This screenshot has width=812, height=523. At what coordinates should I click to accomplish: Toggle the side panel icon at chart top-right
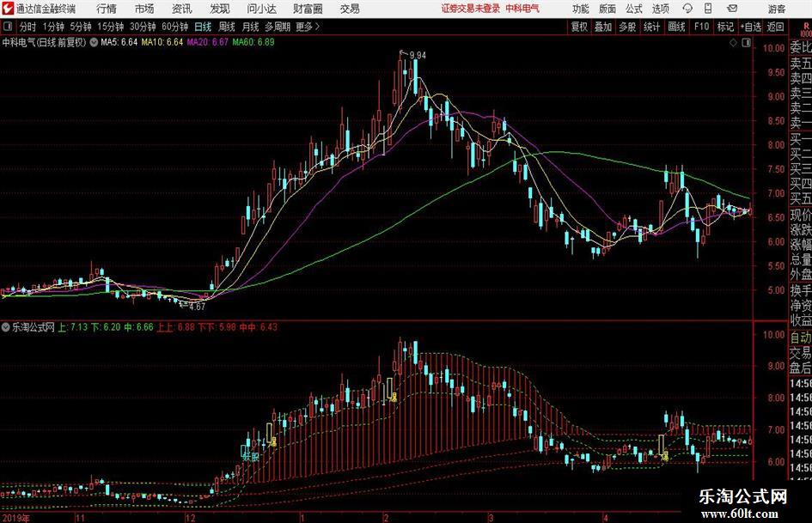[746, 43]
